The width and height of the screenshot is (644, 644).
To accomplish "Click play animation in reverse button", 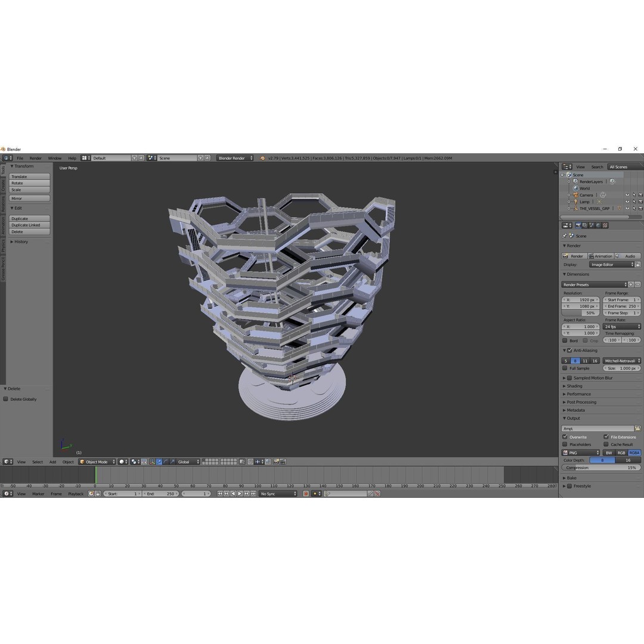I will pyautogui.click(x=233, y=494).
